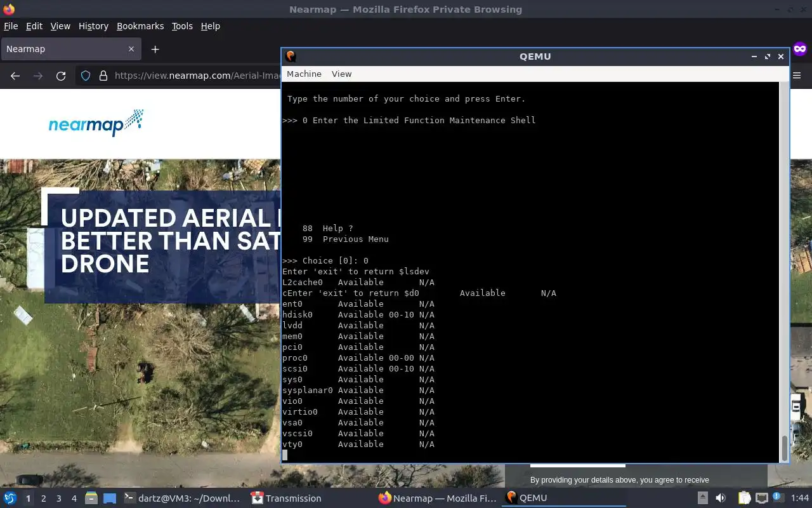Click 'virtio0' device line in terminal
The height and width of the screenshot is (508, 812).
[x=358, y=411]
